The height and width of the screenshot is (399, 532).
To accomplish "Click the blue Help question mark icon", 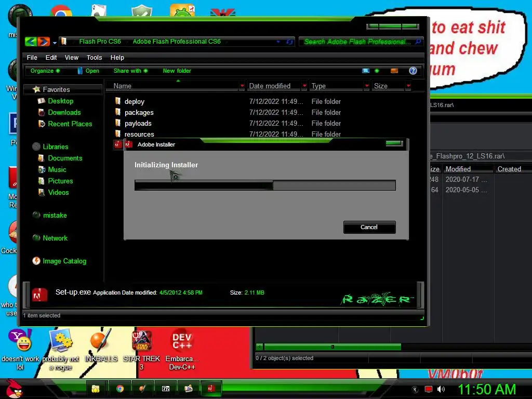I will [x=413, y=71].
